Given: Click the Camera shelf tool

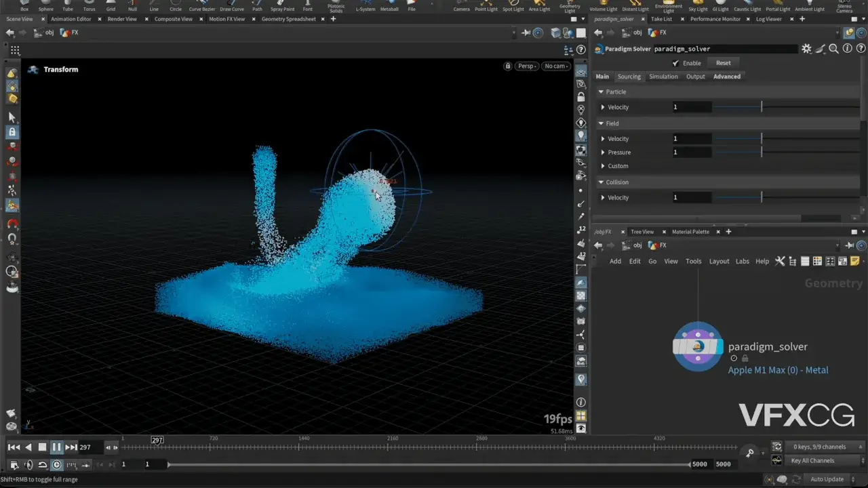Looking at the screenshot, I should pos(462,6).
